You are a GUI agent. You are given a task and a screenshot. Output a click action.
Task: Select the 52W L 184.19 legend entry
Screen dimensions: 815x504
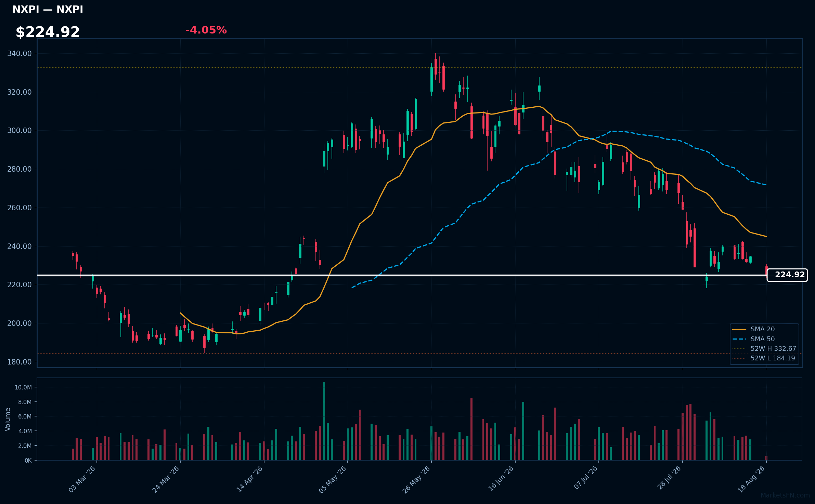763,358
